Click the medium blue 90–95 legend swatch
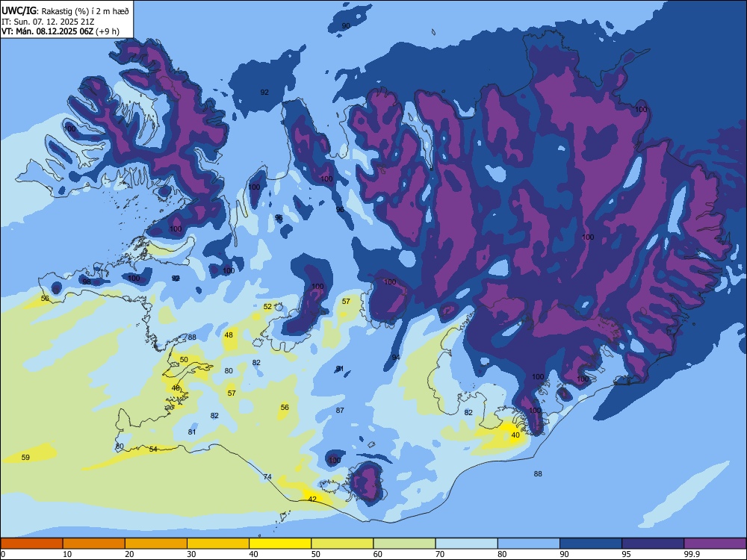This screenshot has height=560, width=747. [591, 544]
